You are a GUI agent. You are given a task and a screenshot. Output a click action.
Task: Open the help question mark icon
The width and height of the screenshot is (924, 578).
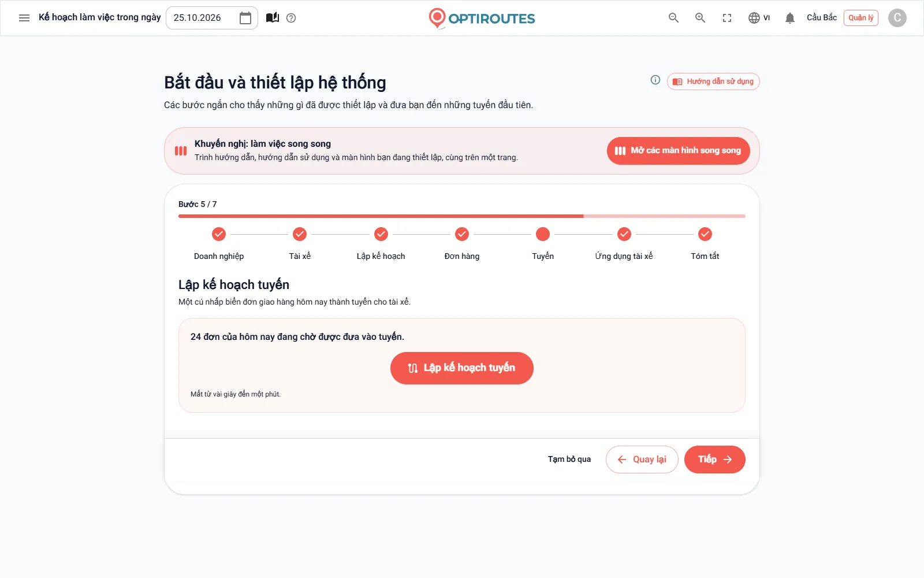291,18
